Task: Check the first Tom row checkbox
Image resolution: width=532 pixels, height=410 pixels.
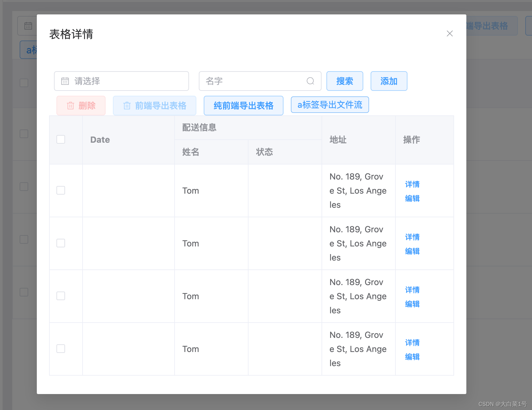Action: (x=61, y=190)
